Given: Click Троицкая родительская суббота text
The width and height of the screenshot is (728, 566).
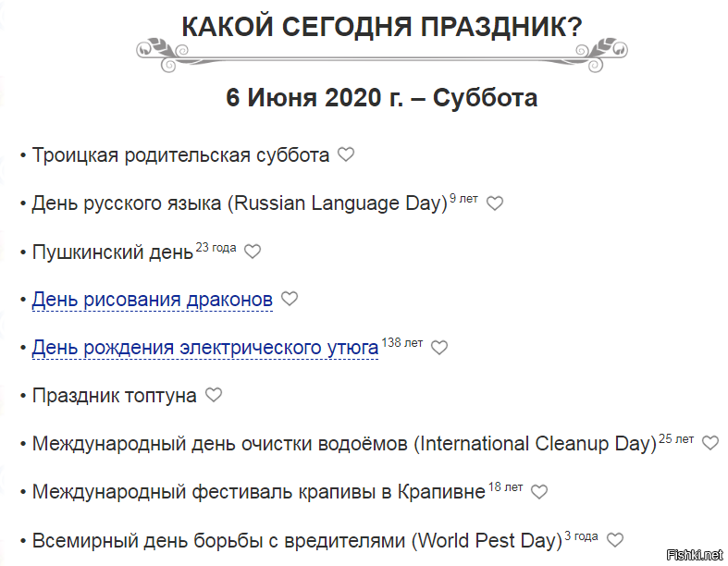Looking at the screenshot, I should [x=180, y=155].
